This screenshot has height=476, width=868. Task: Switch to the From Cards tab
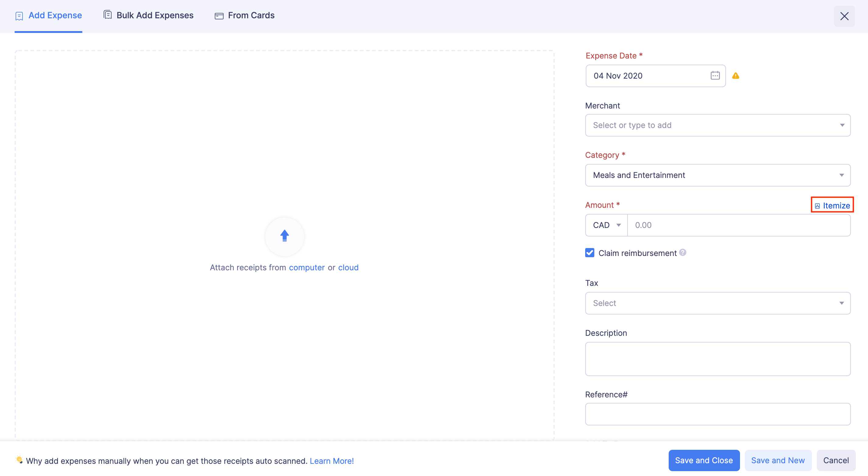click(x=251, y=15)
